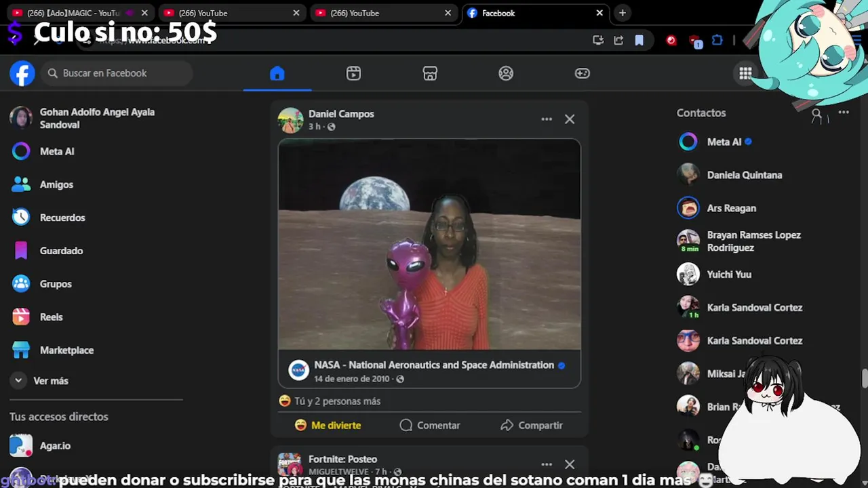Click the Buscar en Facebook search field

tap(117, 73)
